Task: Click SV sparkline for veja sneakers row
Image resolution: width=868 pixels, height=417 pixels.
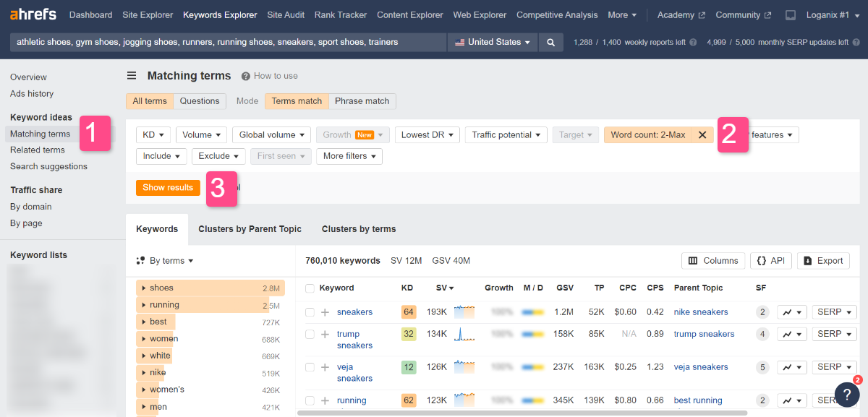Action: [464, 367]
